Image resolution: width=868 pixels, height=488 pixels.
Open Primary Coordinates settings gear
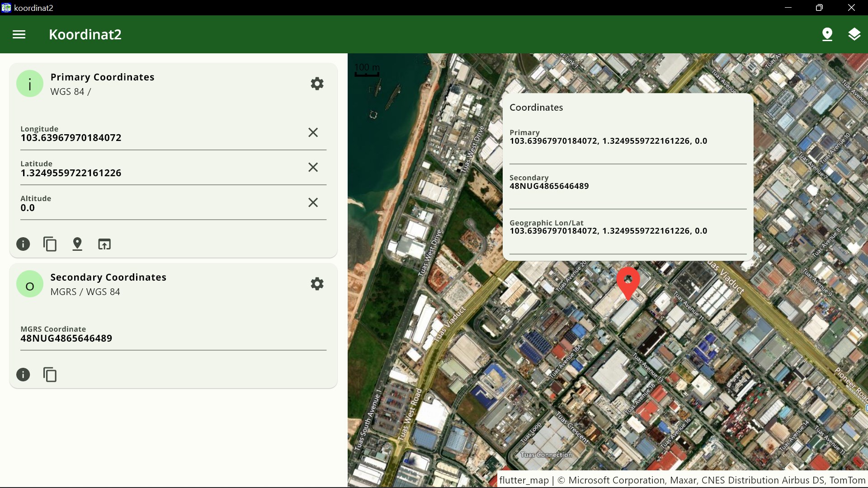pos(317,84)
